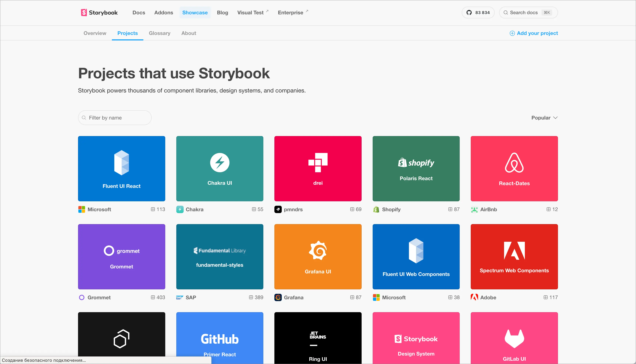636x364 pixels.
Task: Open the Addons menu item
Action: tap(164, 13)
